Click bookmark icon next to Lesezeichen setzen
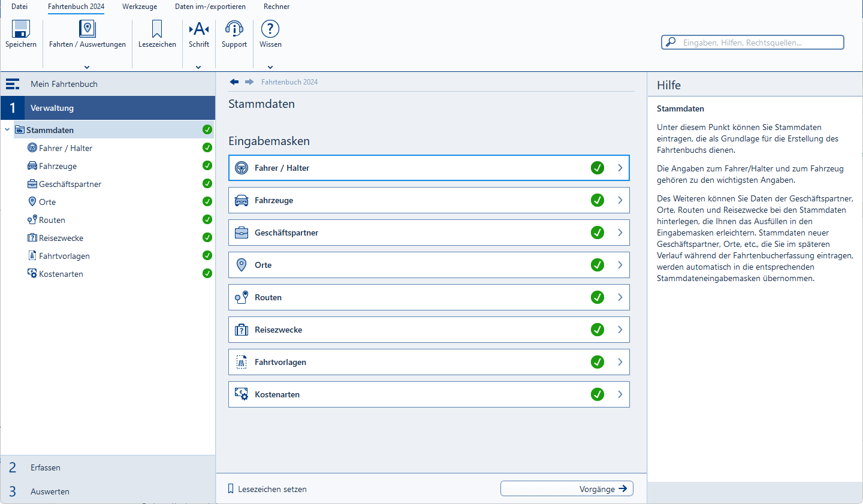Viewport: 863px width, 504px height. click(x=231, y=489)
